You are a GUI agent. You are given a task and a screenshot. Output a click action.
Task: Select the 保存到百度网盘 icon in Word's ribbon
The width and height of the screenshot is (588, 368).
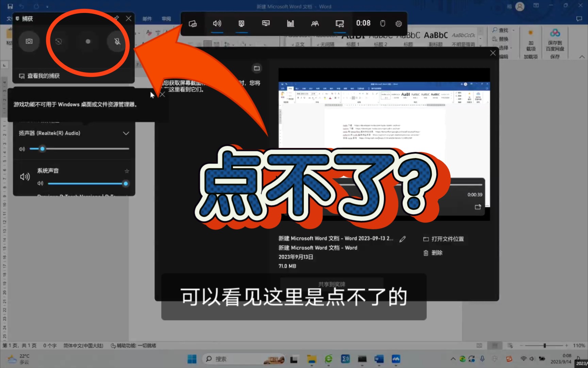pyautogui.click(x=555, y=37)
